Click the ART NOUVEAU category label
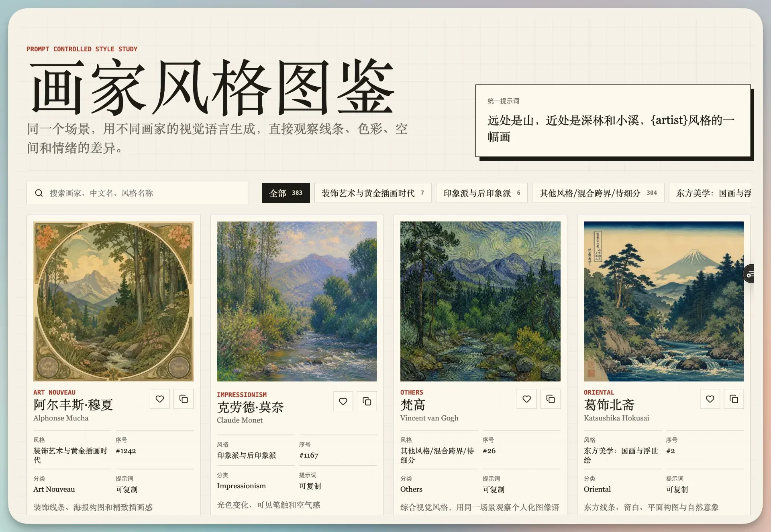 click(x=54, y=392)
